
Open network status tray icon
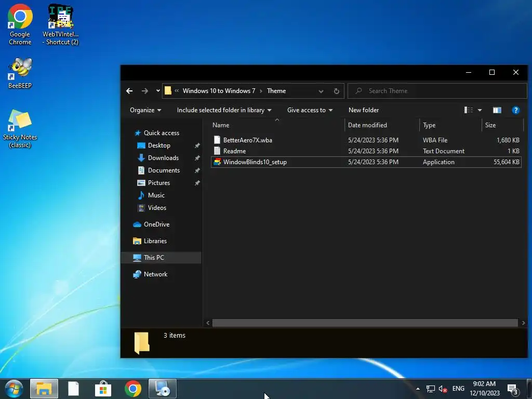pos(431,389)
